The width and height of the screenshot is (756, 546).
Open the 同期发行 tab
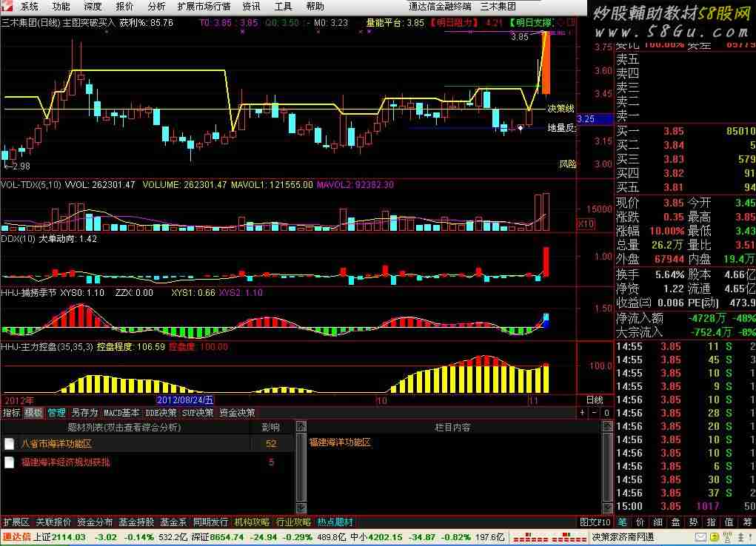(210, 522)
